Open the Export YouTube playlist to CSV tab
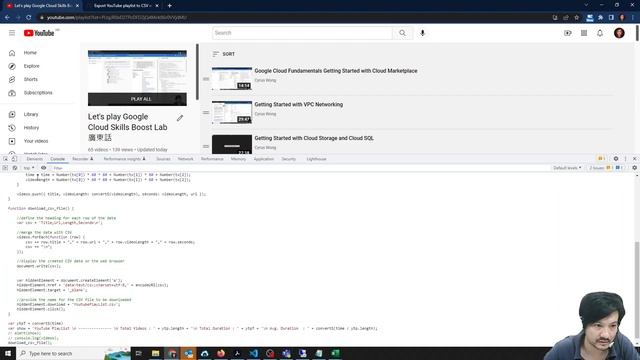 (x=122, y=6)
